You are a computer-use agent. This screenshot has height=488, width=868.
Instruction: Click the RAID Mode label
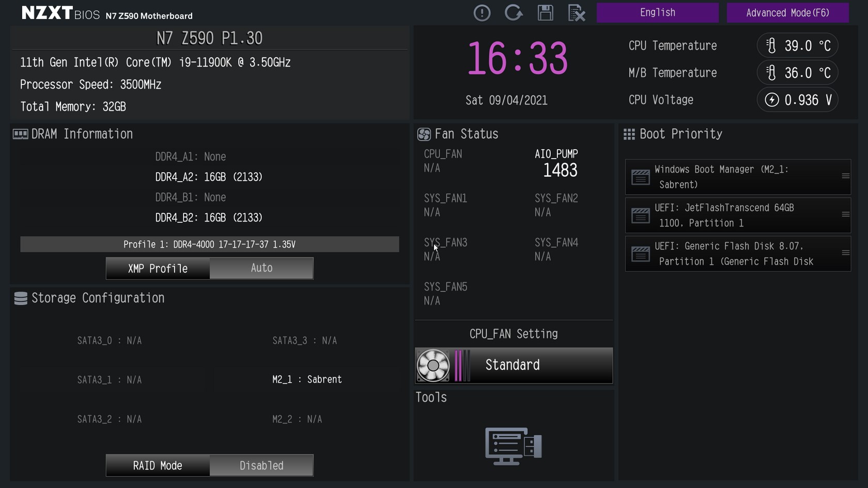(x=158, y=465)
